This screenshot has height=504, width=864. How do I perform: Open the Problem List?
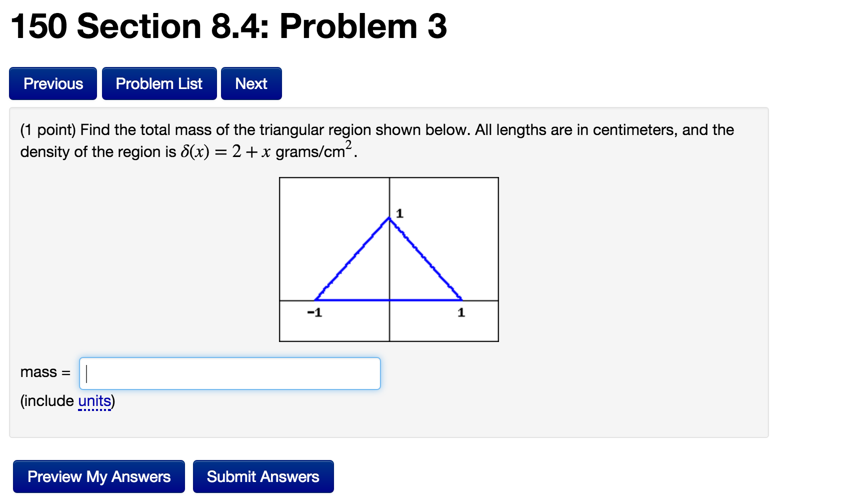coord(159,83)
